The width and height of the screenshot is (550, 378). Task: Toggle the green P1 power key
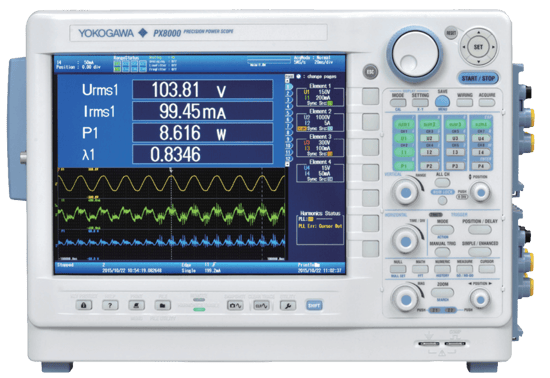tap(404, 166)
